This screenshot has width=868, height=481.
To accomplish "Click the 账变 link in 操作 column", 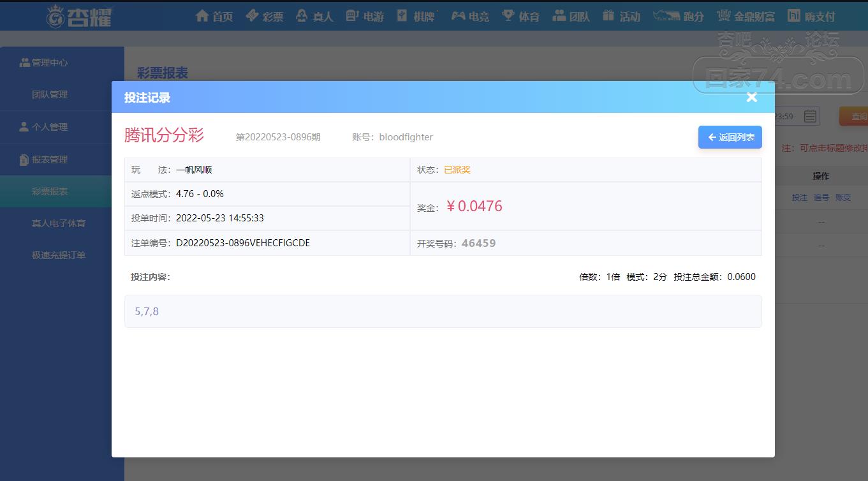I will [843, 198].
